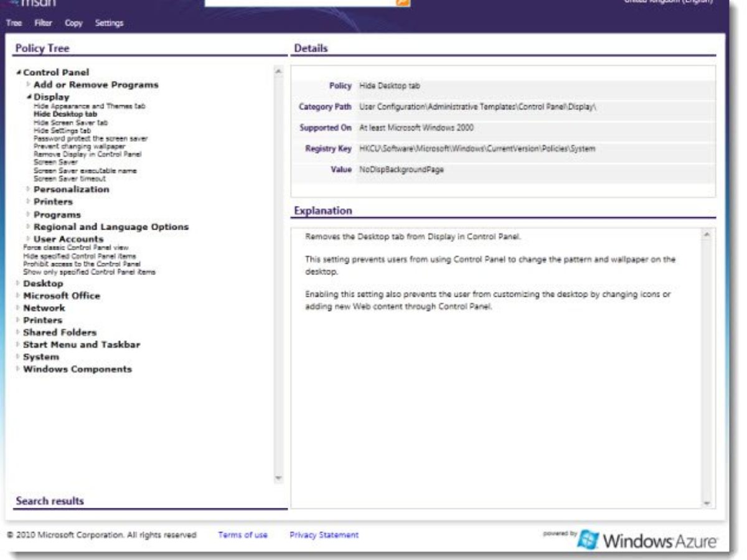Click the Search results heading
This screenshot has height=560, width=747.
(50, 501)
